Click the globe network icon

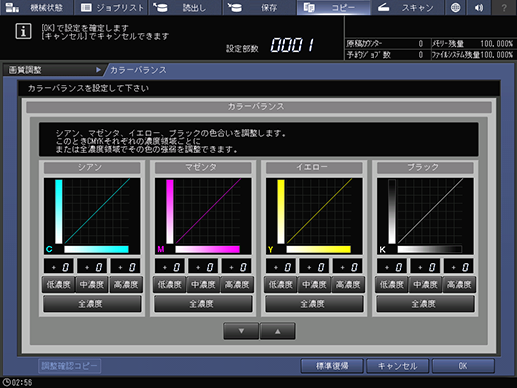[x=455, y=7]
